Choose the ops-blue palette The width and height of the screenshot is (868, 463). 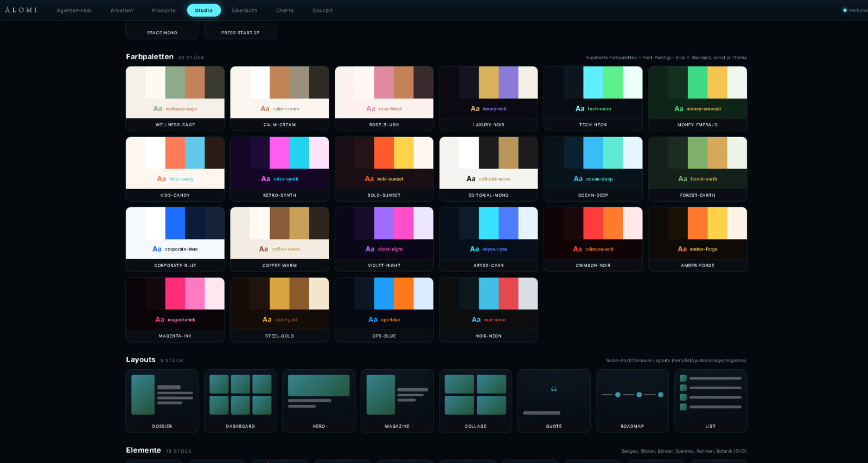[384, 310]
